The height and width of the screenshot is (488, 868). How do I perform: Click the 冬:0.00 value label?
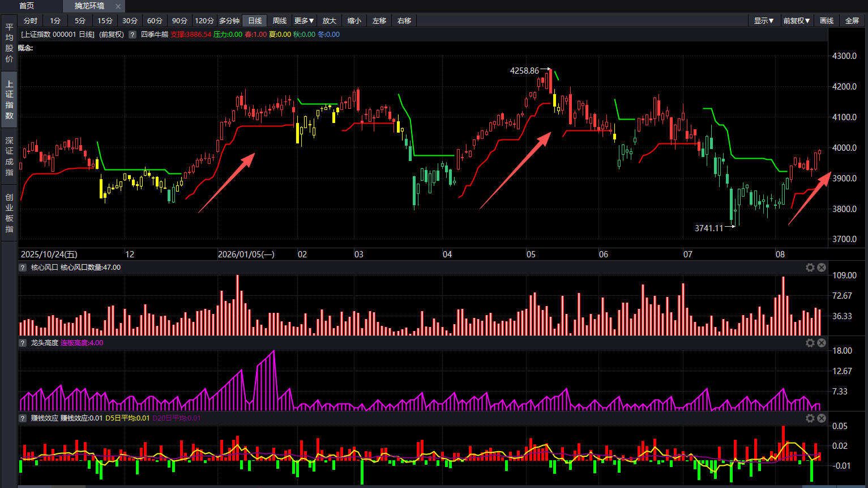click(328, 35)
